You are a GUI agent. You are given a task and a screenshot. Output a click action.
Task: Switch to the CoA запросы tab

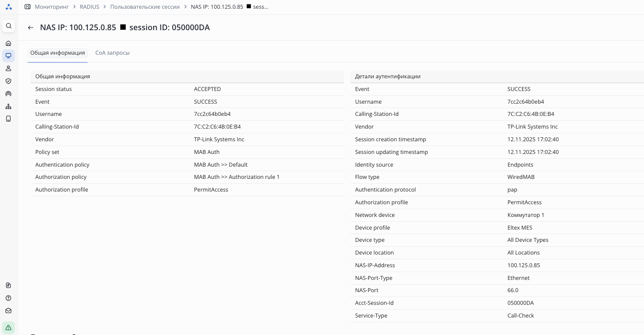(112, 53)
